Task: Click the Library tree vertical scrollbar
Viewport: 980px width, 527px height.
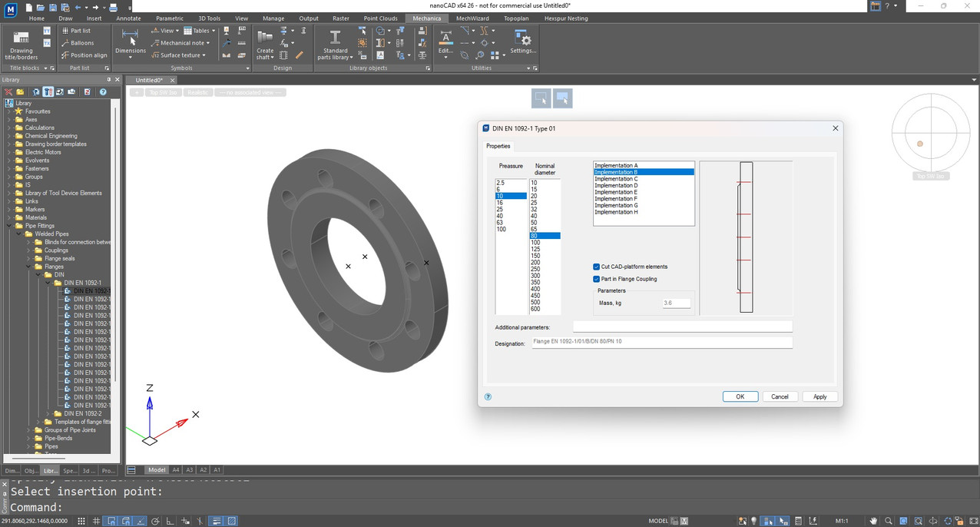Action: tap(116, 246)
